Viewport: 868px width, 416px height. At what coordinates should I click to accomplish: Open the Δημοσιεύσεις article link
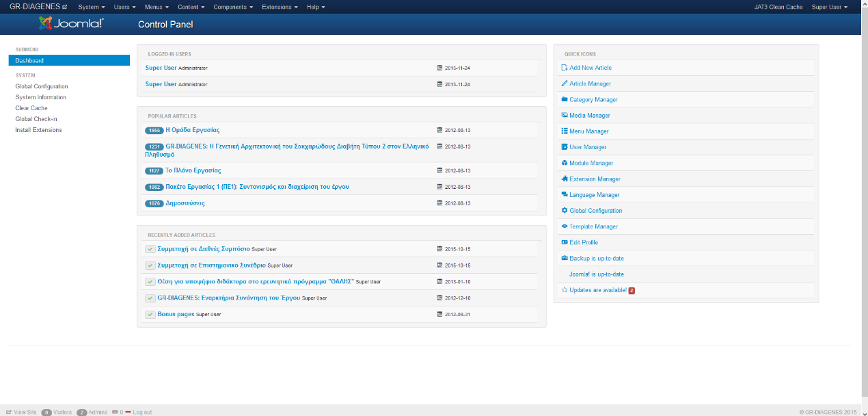[x=185, y=203]
